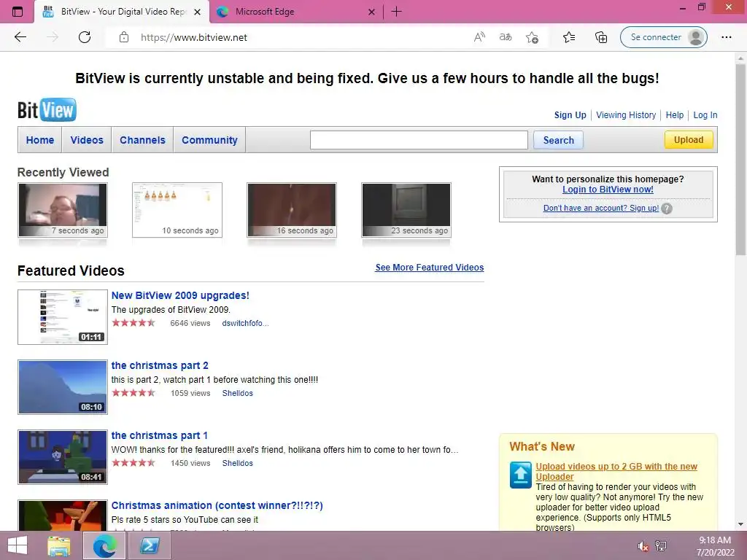Click the 08:41 video thumbnail
747x560 pixels.
point(63,457)
